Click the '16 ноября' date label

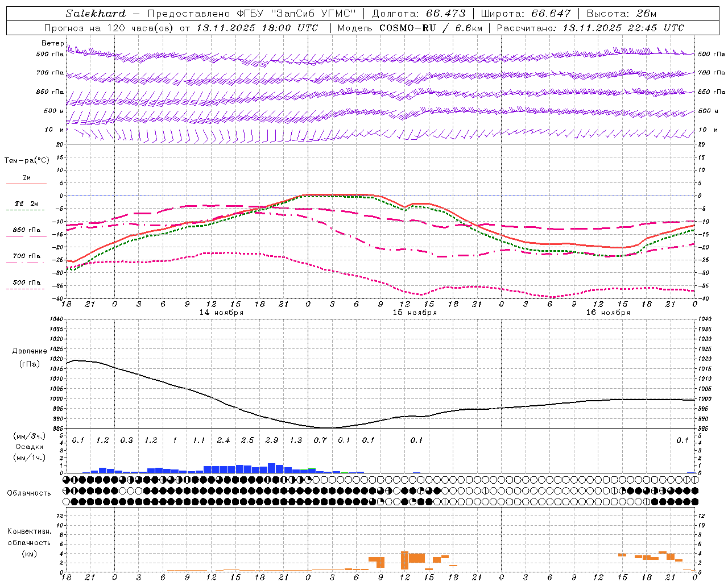608,313
